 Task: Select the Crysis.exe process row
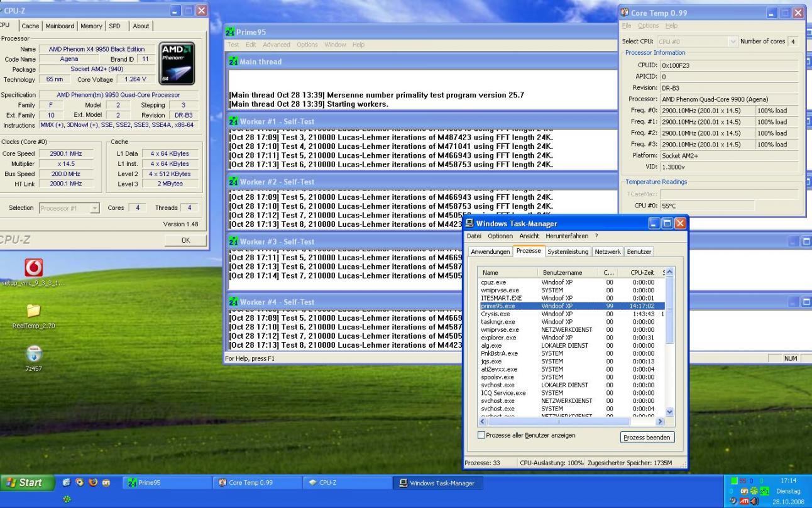(495, 314)
